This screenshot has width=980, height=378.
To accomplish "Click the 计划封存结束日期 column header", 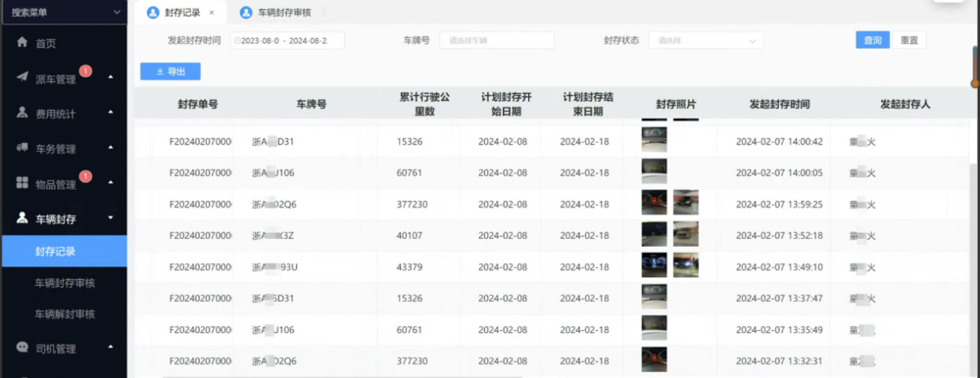I will pos(587,105).
